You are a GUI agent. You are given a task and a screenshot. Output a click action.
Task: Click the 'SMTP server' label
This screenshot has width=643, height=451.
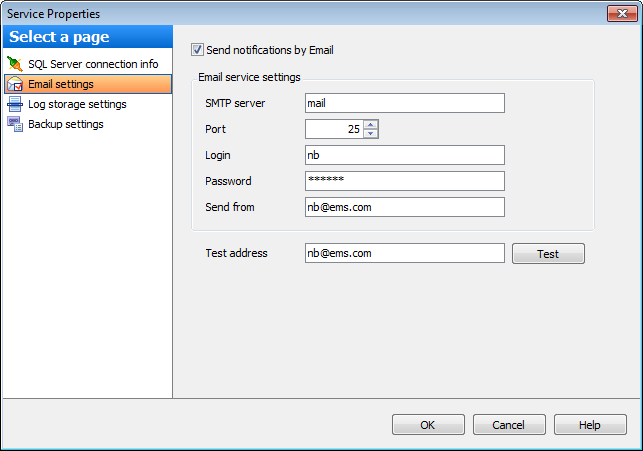click(x=235, y=103)
